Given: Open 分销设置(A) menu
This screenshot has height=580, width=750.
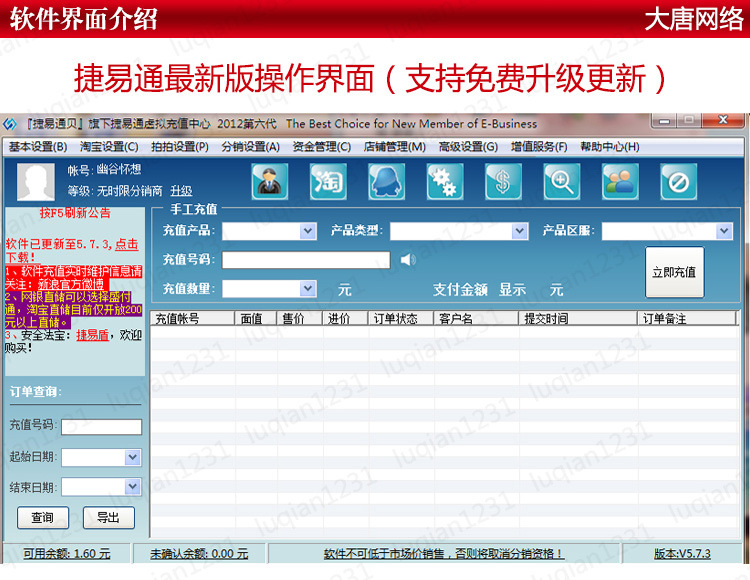Looking at the screenshot, I should (251, 147).
